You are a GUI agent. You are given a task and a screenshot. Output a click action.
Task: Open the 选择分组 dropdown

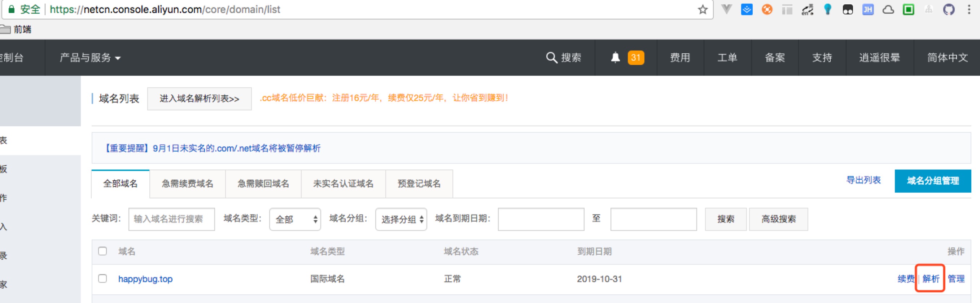(x=401, y=219)
